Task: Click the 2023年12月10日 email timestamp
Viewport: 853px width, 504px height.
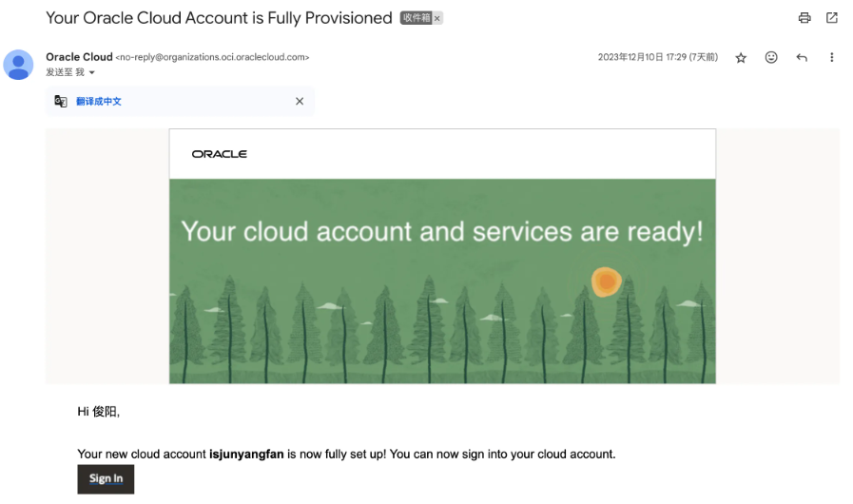Action: click(x=657, y=58)
